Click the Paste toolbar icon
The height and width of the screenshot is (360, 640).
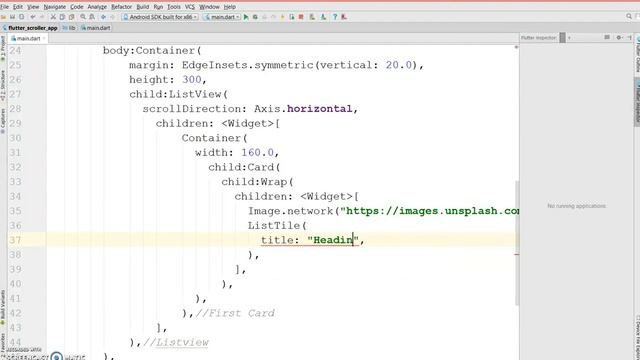click(72, 17)
